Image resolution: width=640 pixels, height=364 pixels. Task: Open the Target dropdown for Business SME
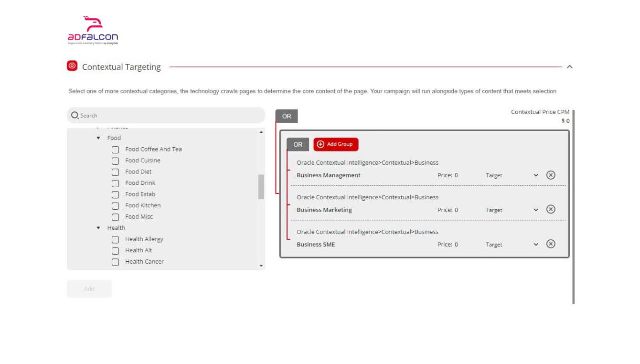(x=535, y=245)
